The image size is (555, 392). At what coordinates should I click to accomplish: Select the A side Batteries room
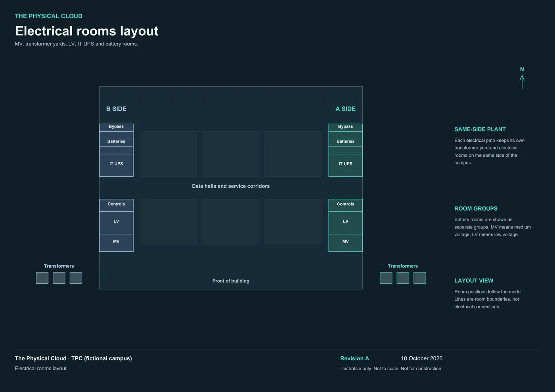(345, 143)
